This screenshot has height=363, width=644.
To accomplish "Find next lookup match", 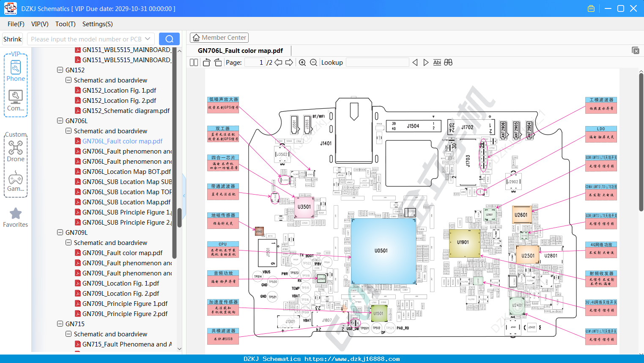I will (x=426, y=63).
